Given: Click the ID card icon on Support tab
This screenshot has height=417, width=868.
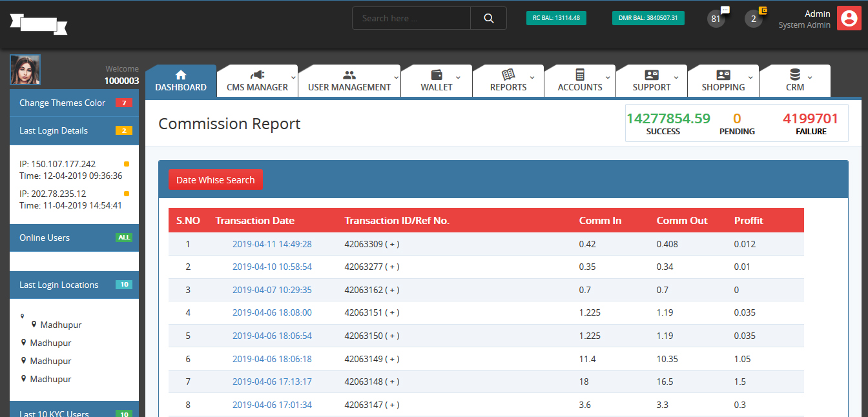Looking at the screenshot, I should coord(652,74).
